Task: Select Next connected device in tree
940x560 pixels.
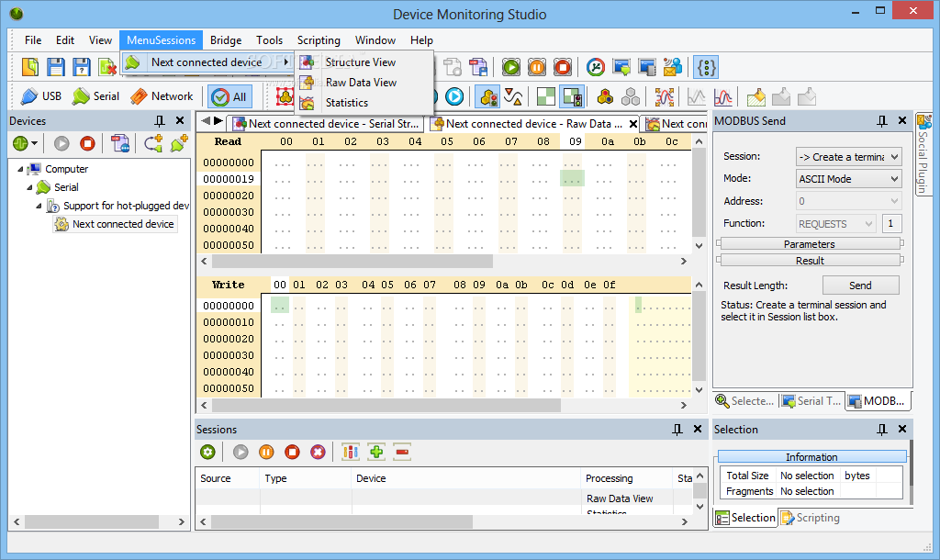Action: (123, 224)
